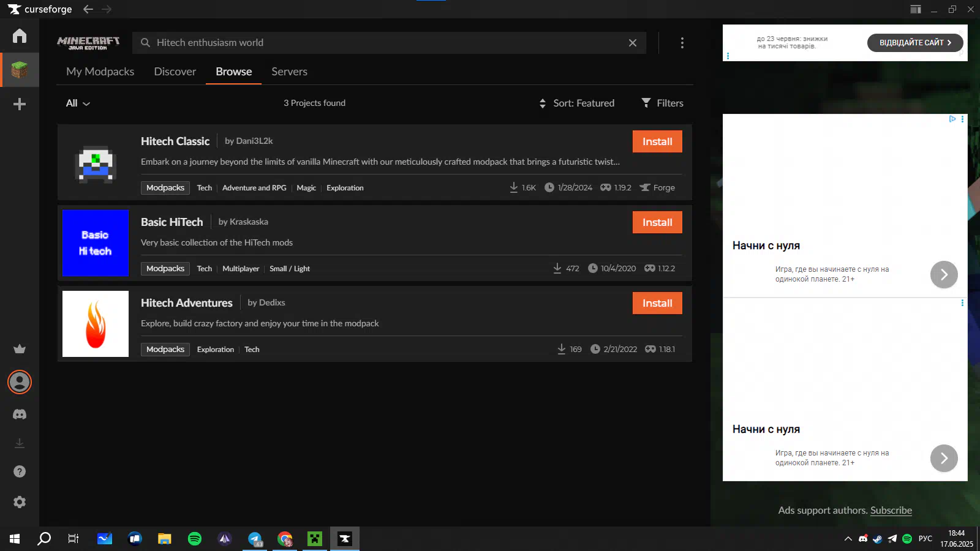The width and height of the screenshot is (980, 551).
Task: Click second ad's next arrow button
Action: click(x=944, y=458)
